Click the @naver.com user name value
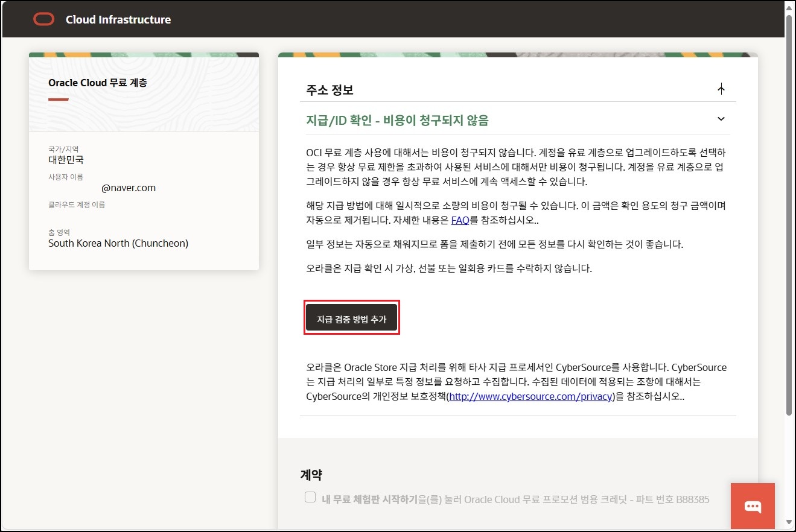The image size is (796, 532). click(x=129, y=188)
